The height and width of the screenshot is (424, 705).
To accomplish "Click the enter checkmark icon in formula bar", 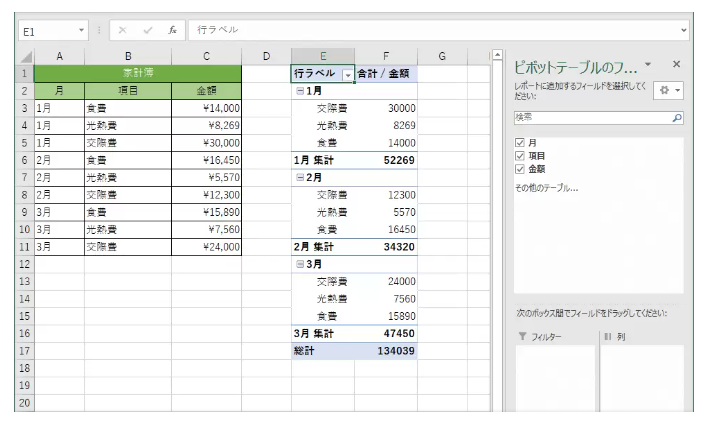I will (147, 30).
